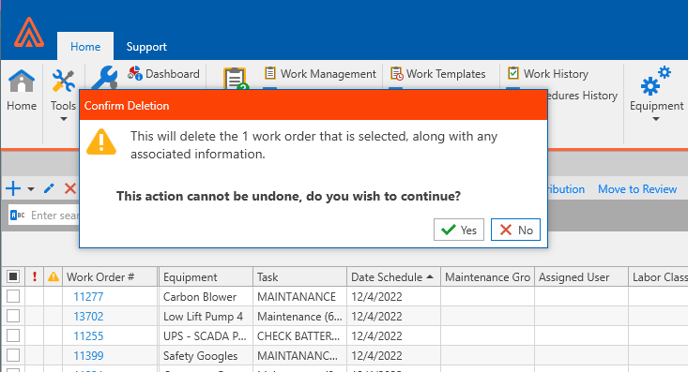Expand the dropdown arrow next to plus icon

tap(31, 189)
